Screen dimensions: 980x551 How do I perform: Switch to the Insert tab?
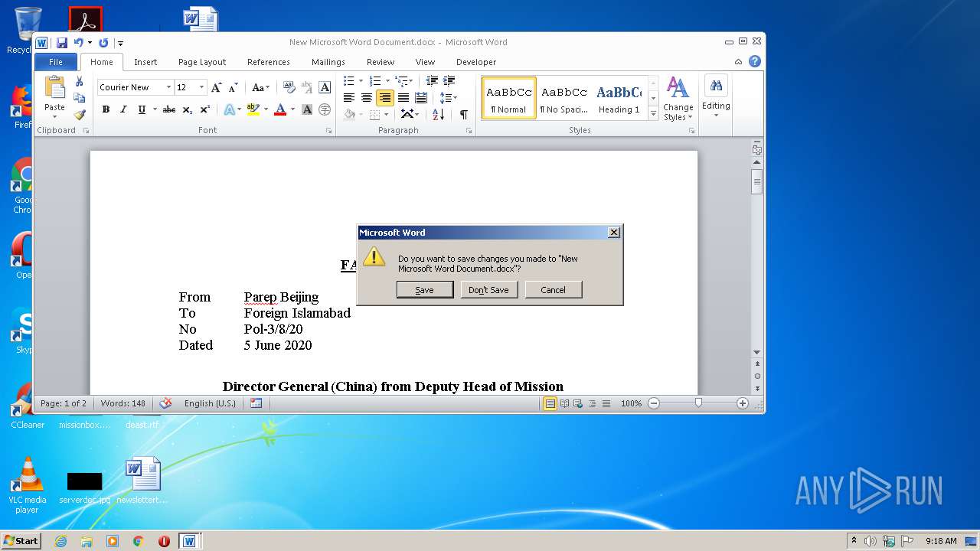click(x=145, y=62)
